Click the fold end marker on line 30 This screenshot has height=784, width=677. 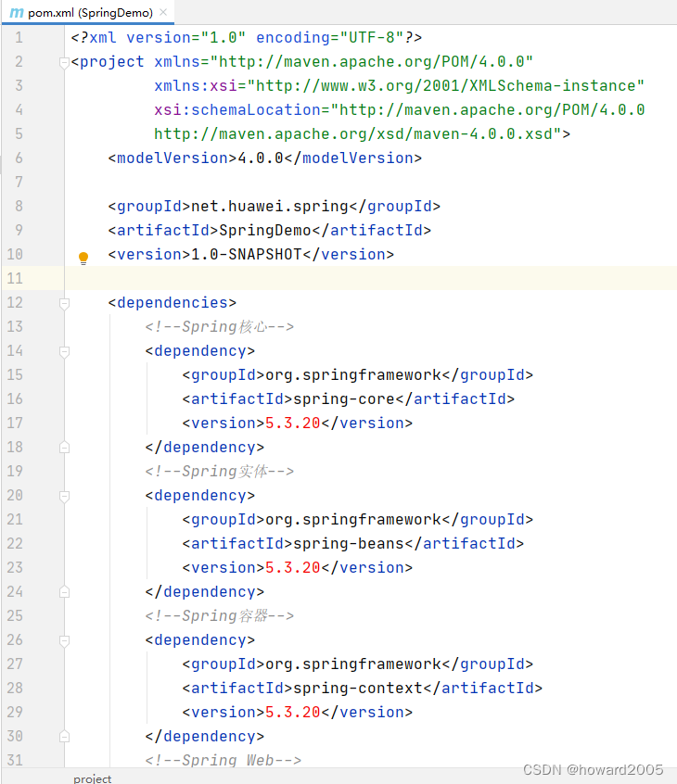(x=64, y=737)
